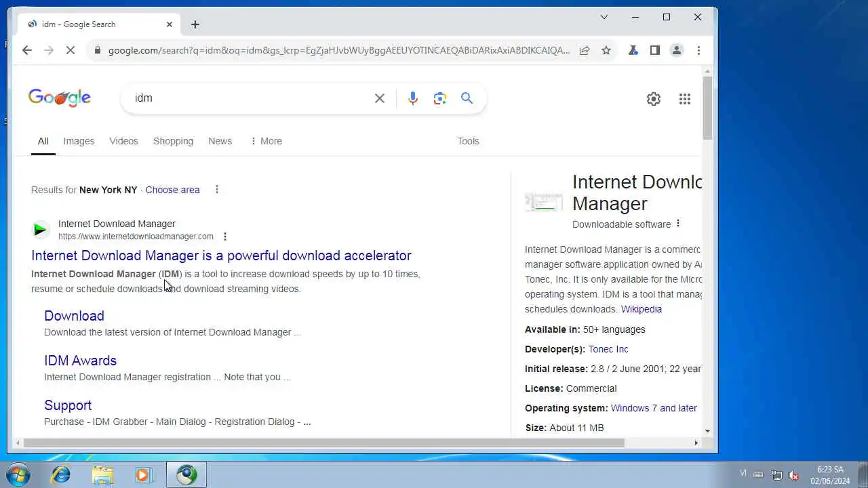Screen dimensions: 868x488
Task: Click the vertical scrollbar thumb
Action: click(x=707, y=108)
